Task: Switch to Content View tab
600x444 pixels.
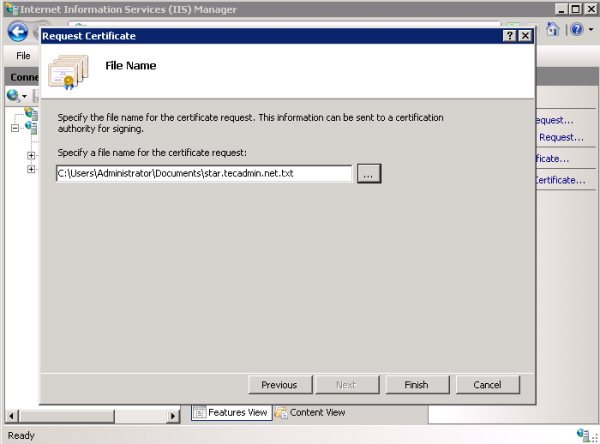Action: (310, 412)
